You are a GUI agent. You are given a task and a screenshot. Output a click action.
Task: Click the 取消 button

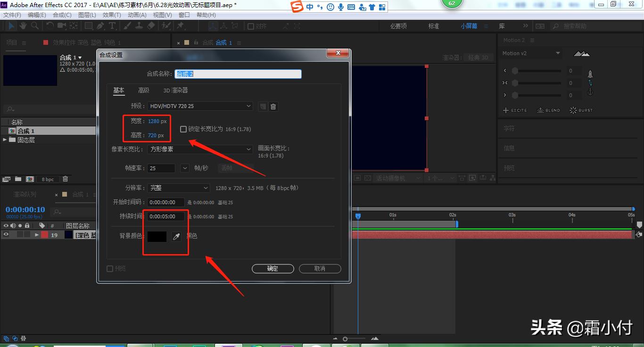(320, 268)
